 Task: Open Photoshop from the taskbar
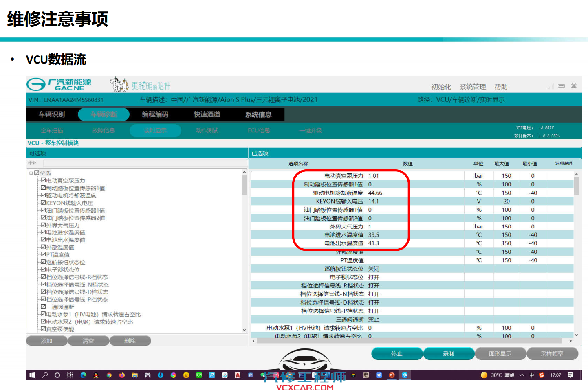point(302,375)
